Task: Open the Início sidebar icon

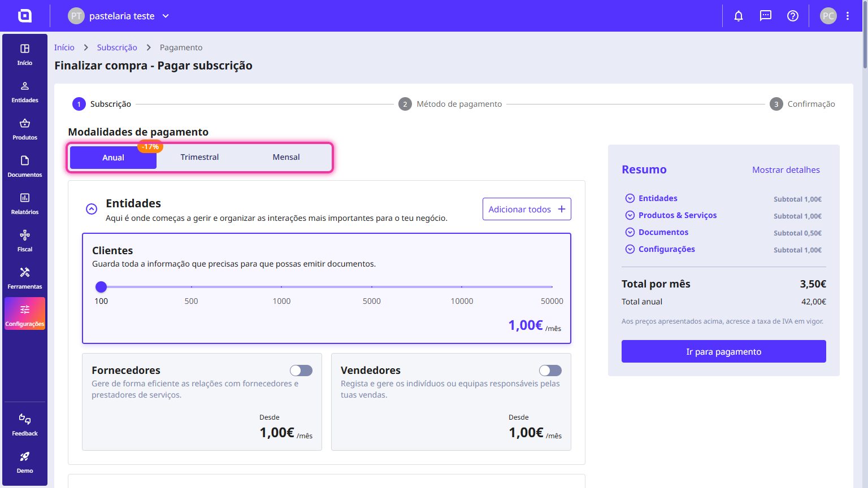Action: 25,55
